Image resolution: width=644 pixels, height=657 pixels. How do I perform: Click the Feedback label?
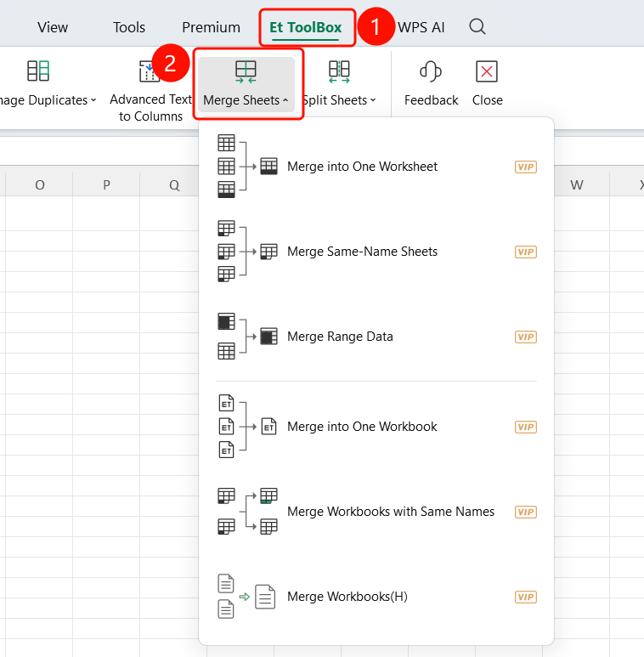point(431,100)
